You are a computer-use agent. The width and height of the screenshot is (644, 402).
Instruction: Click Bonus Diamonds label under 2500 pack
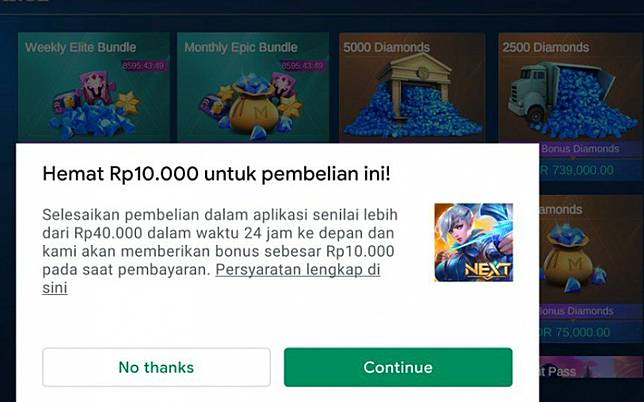(580, 149)
